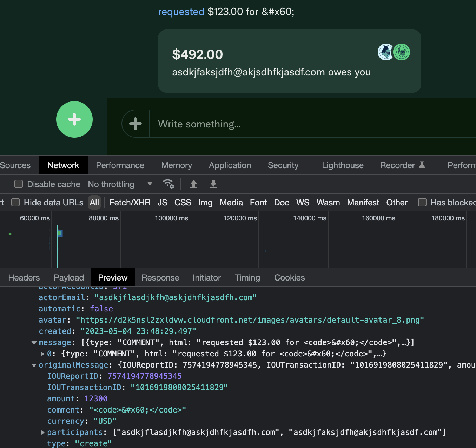
Task: Switch to the Sources panel tab
Action: [x=15, y=165]
